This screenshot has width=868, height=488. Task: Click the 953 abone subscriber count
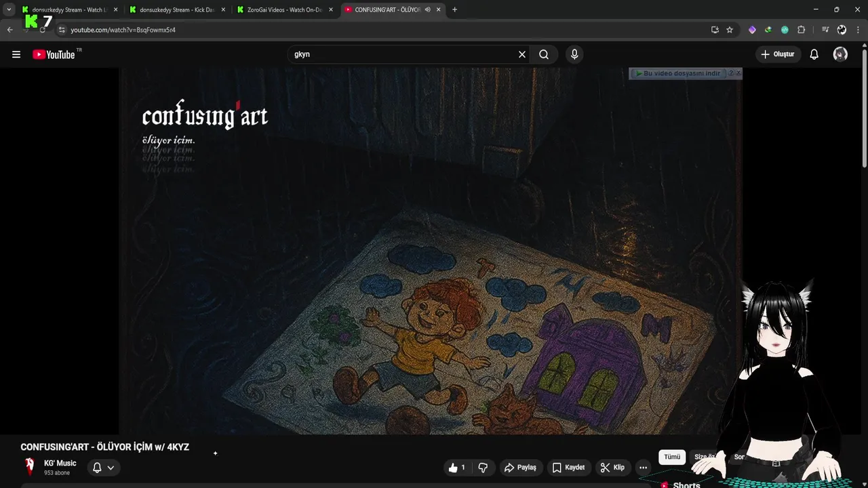[57, 473]
